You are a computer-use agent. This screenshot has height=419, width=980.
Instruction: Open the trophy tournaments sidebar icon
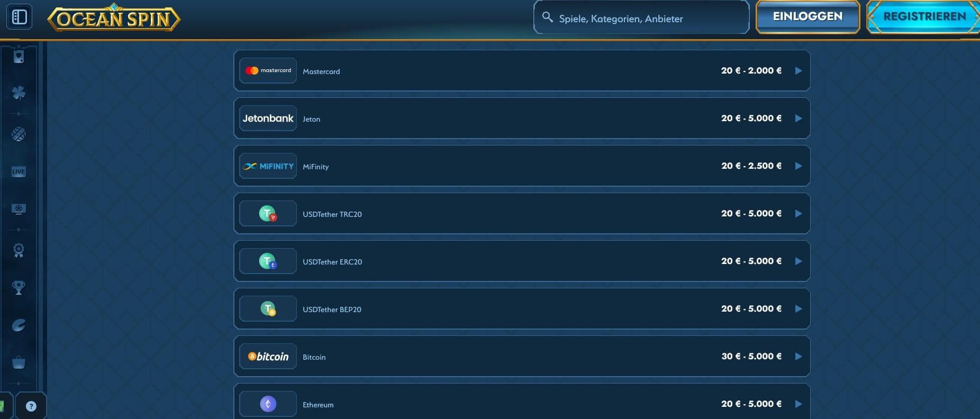pos(19,288)
